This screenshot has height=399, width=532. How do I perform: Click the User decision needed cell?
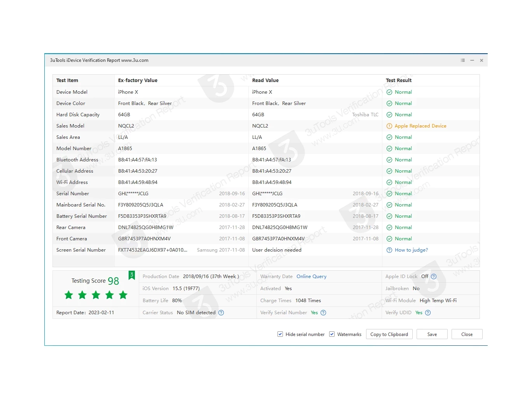(x=277, y=250)
